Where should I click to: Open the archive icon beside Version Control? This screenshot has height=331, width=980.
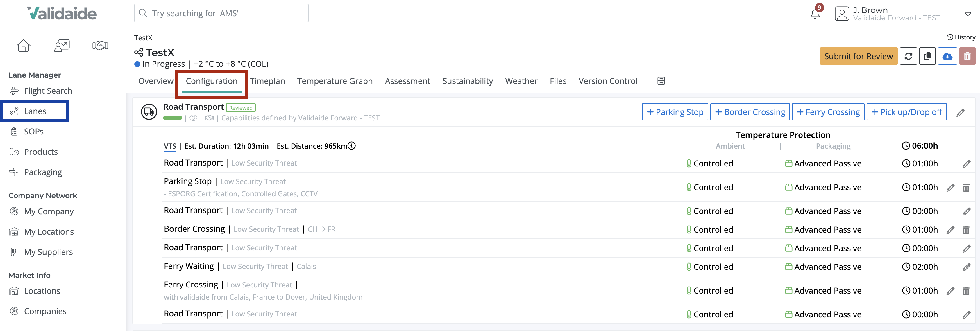click(661, 80)
